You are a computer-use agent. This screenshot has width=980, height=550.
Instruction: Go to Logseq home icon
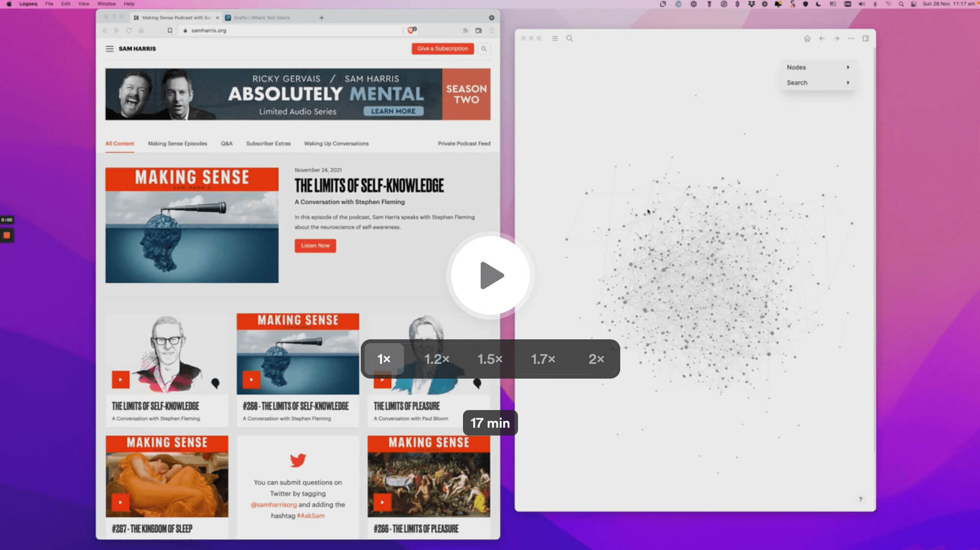tap(807, 38)
